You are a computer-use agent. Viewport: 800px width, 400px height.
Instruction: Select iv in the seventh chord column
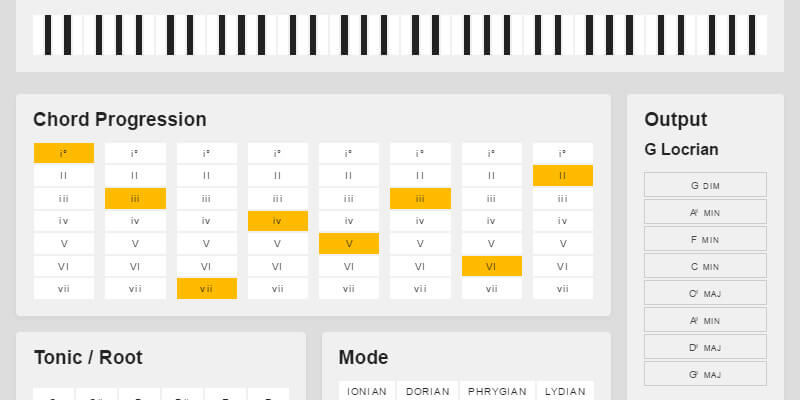492,220
